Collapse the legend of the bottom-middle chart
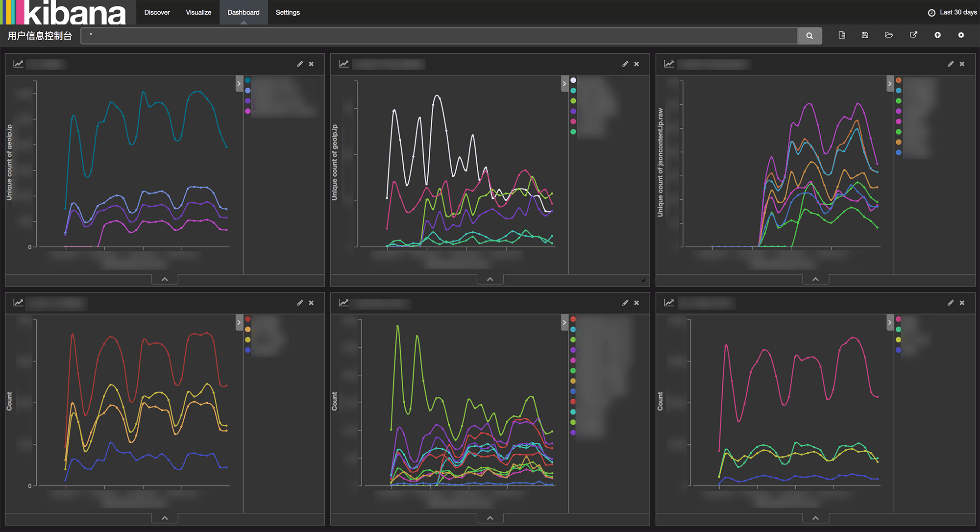This screenshot has height=532, width=980. (x=564, y=323)
